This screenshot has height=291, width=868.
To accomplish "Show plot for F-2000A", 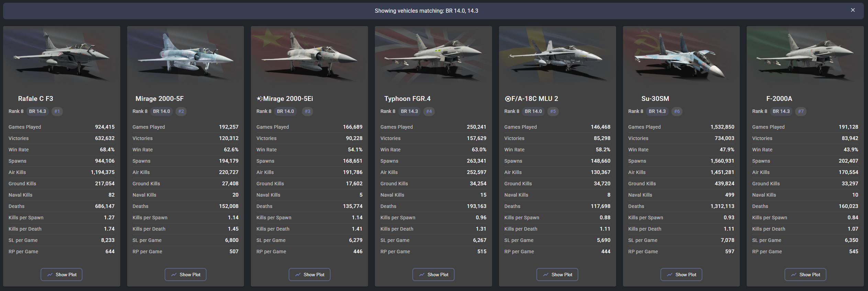I will point(805,275).
